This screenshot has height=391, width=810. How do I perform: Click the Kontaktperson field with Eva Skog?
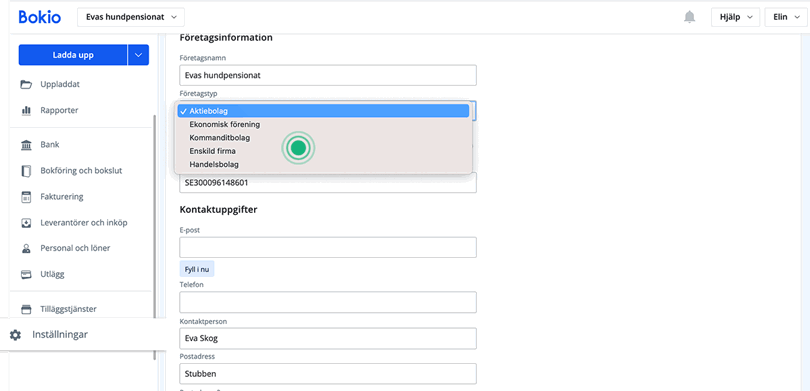click(328, 339)
